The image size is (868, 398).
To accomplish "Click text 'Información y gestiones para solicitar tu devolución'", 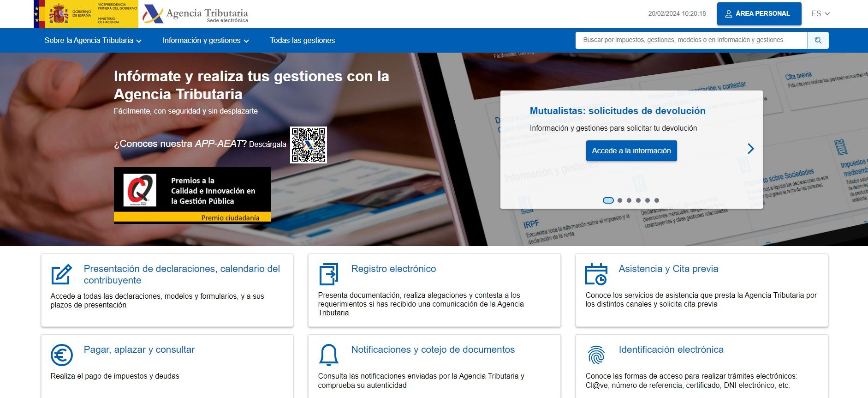I will click(x=613, y=128).
